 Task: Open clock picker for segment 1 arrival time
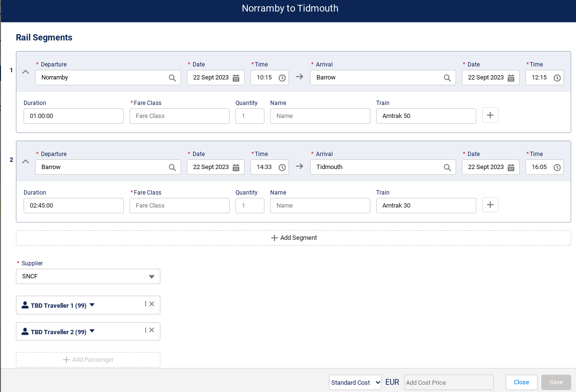(557, 78)
